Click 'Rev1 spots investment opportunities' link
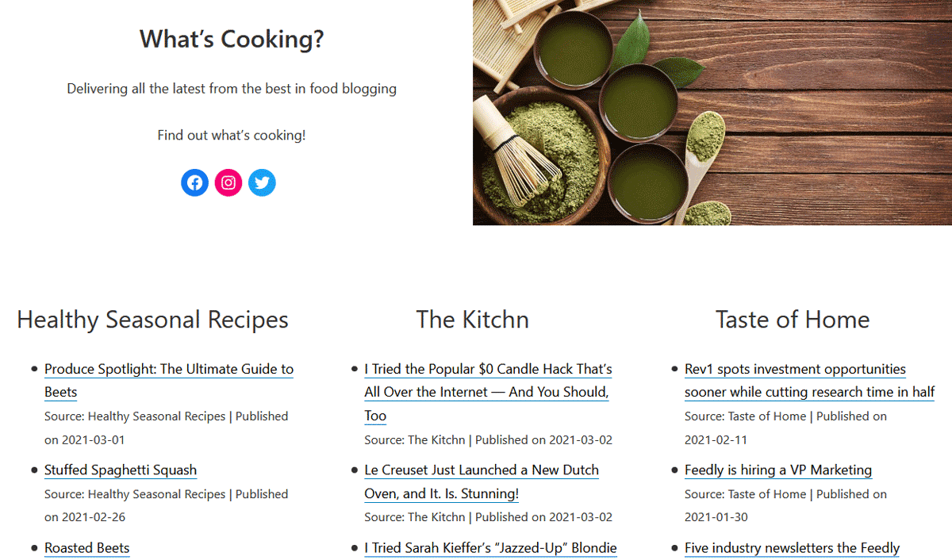 coord(794,369)
